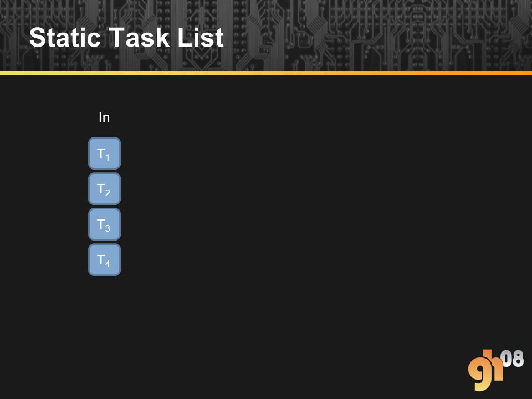532x399 pixels.
Task: Click the subscript 3 in T3 box
Action: pos(108,228)
